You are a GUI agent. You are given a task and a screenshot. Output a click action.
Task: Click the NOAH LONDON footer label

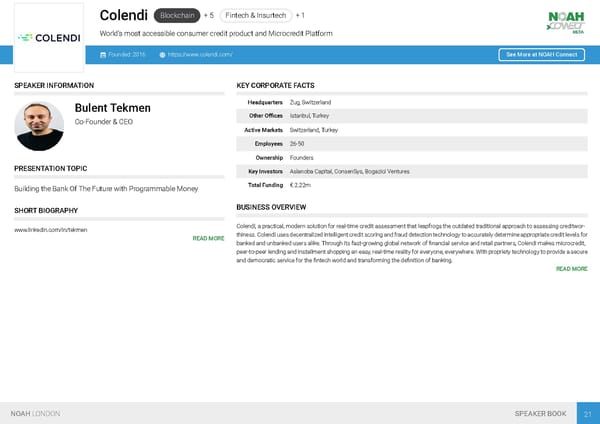pyautogui.click(x=35, y=413)
